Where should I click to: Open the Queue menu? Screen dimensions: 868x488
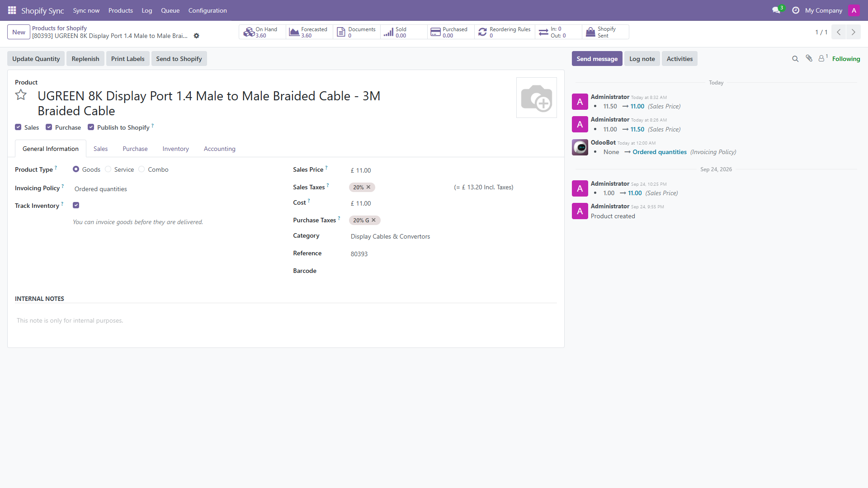click(x=170, y=10)
